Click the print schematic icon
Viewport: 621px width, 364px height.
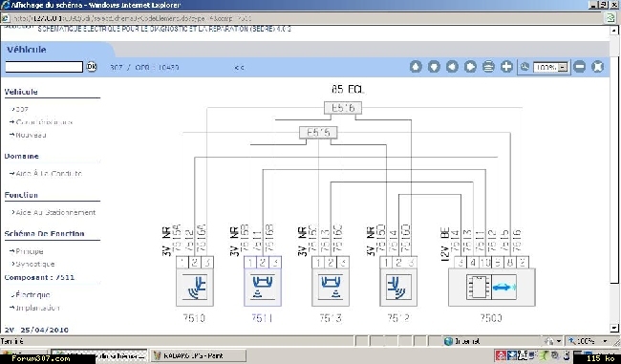pyautogui.click(x=488, y=66)
